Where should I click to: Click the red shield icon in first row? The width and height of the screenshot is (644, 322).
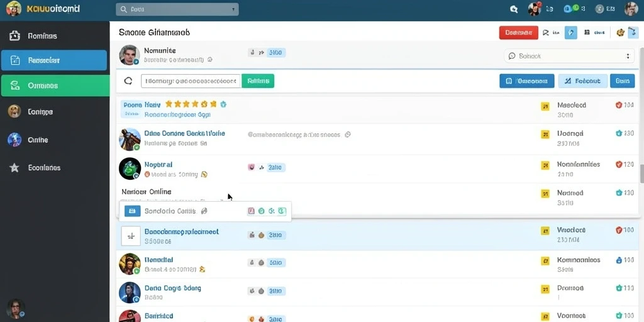[619, 105]
